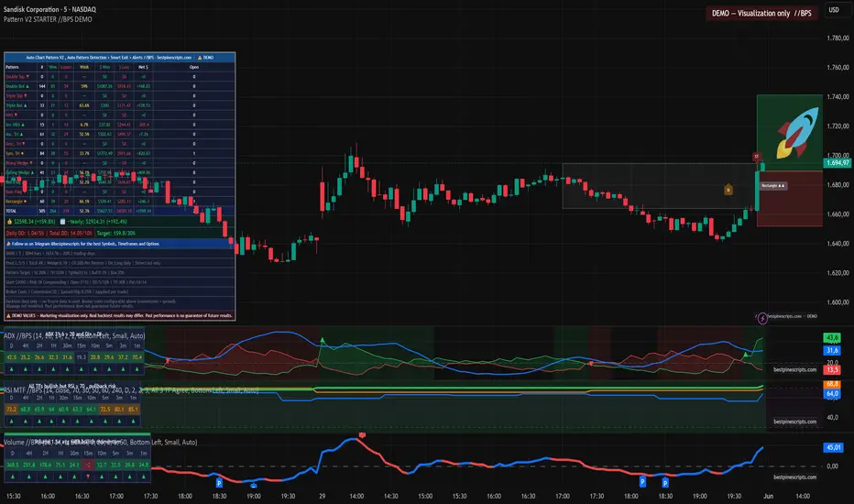Click the Jun date label on time axis

coord(769,496)
